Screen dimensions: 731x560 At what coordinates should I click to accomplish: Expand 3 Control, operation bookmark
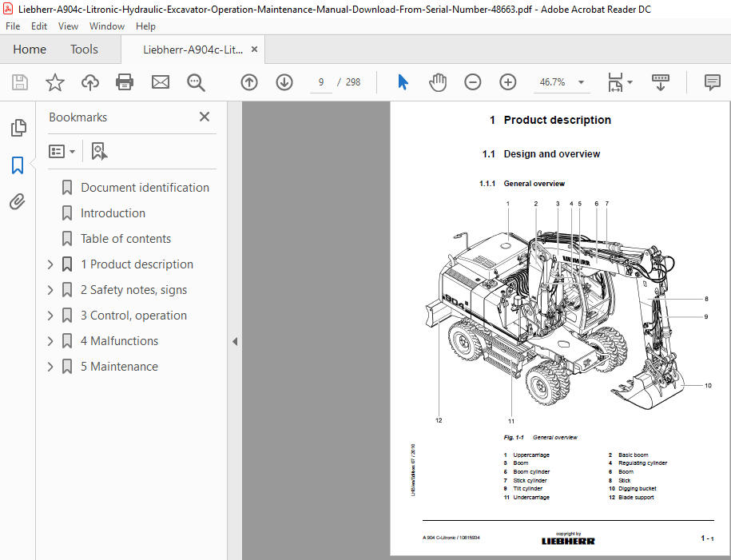point(50,316)
